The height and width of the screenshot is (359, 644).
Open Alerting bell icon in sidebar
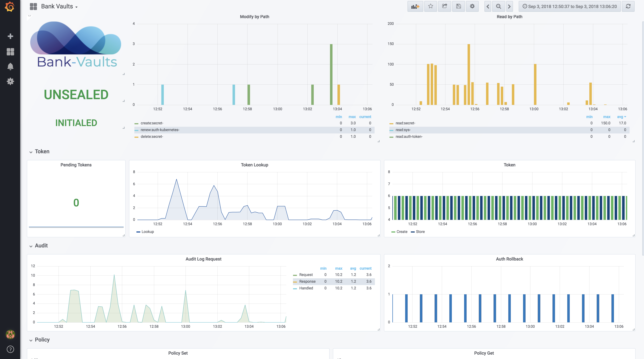point(10,67)
